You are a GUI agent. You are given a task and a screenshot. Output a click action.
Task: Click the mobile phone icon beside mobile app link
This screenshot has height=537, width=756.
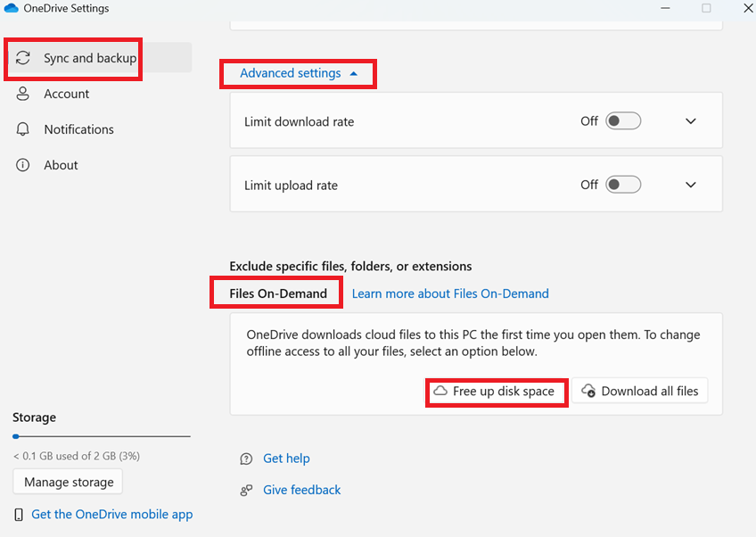point(19,515)
